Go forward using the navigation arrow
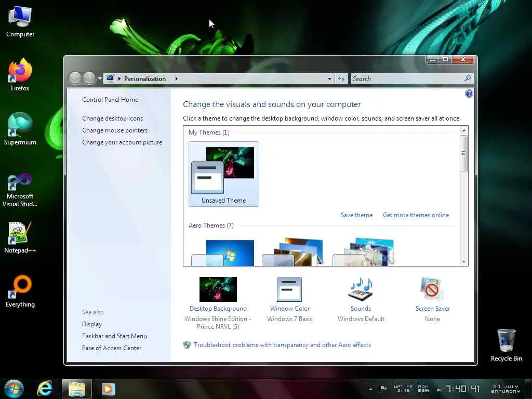The height and width of the screenshot is (399, 532). coord(89,78)
